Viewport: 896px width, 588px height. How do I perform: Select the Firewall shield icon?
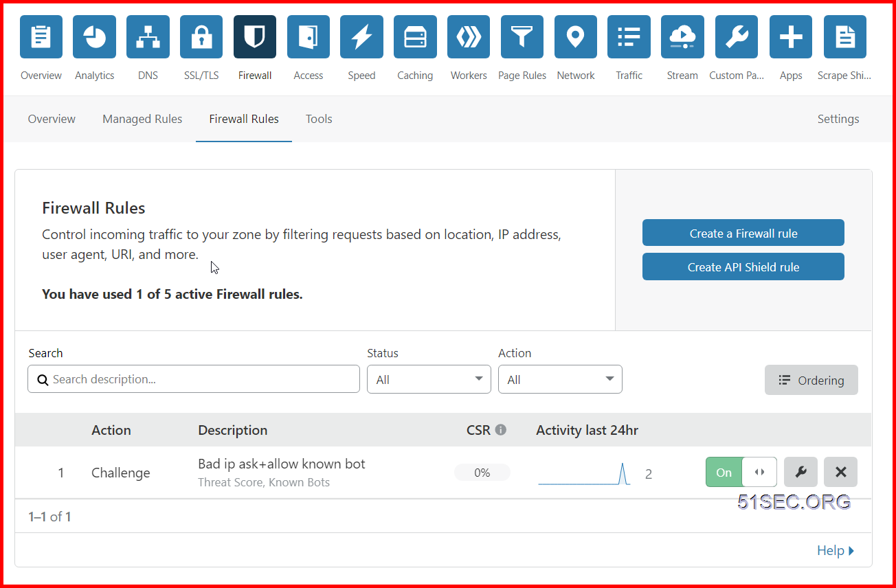[x=255, y=37]
